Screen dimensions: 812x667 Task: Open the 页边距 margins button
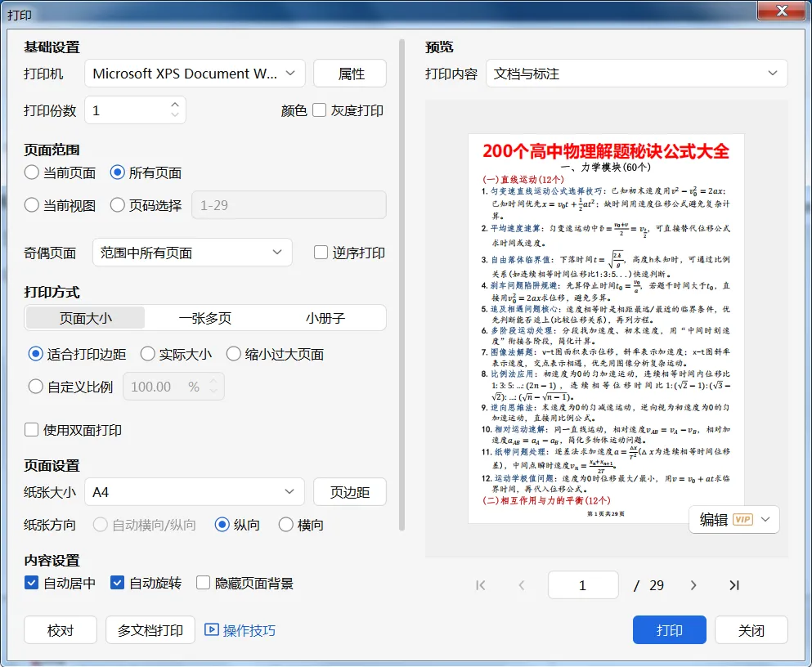click(350, 491)
